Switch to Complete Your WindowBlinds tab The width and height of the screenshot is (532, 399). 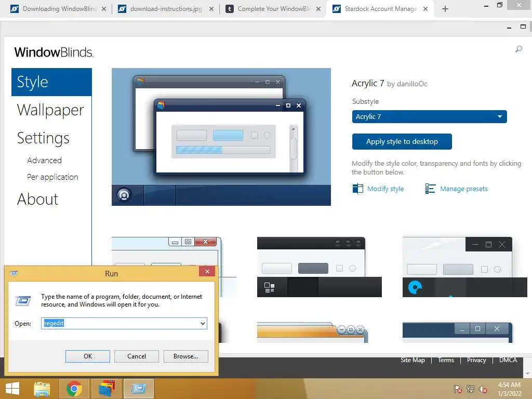(274, 9)
